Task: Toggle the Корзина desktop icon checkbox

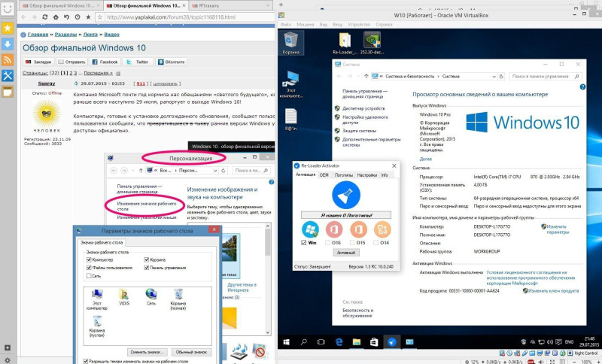Action: (x=146, y=259)
